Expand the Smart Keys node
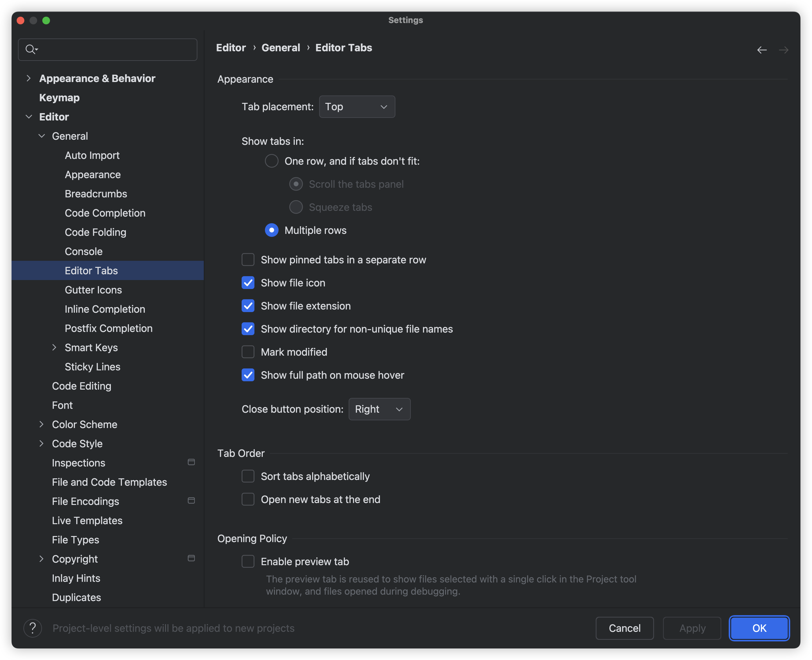 [54, 348]
